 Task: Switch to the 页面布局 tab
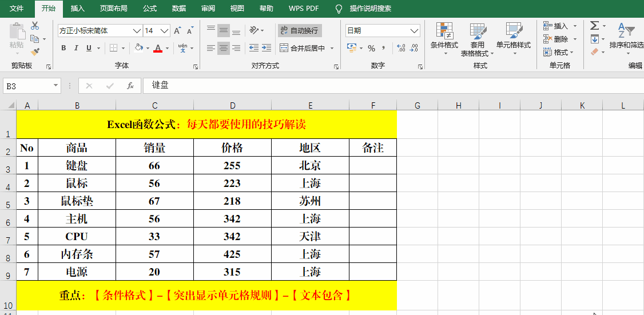[x=114, y=8]
